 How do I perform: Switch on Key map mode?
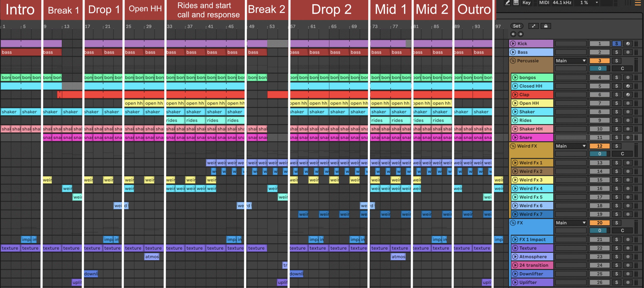526,3
